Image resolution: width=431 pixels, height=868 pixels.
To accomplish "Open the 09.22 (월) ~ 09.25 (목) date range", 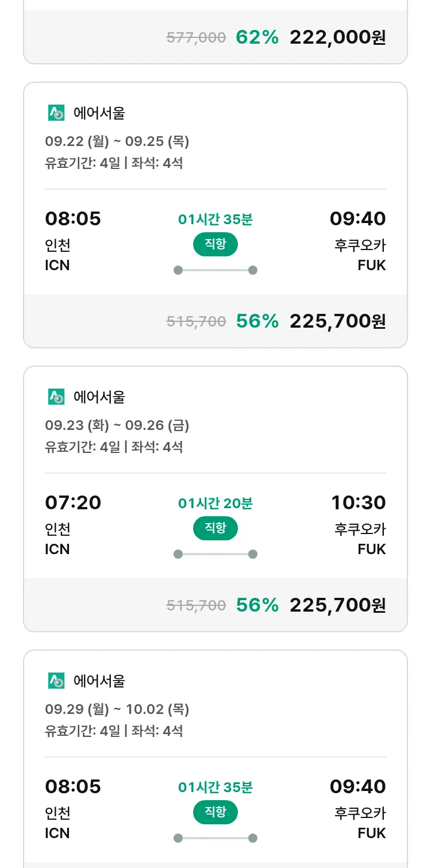I will point(117,141).
